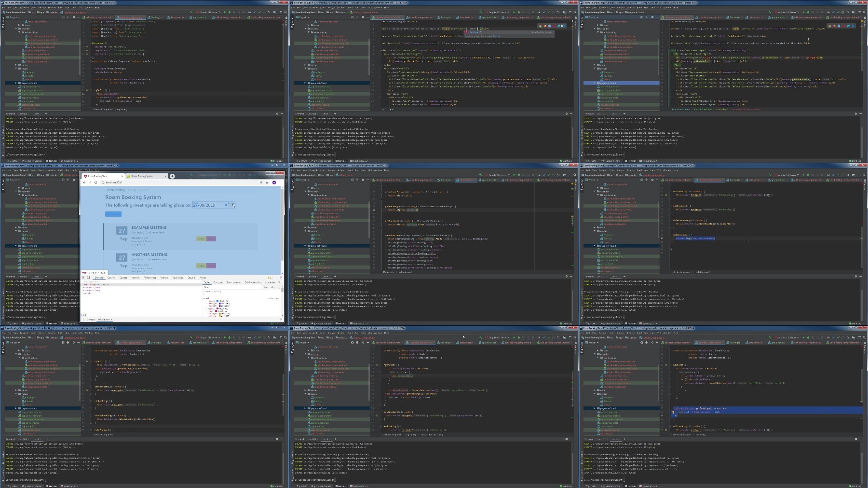Viewport: 868px width, 488px height.
Task: Toggle .cls class editor in DevTools
Action: click(272, 287)
